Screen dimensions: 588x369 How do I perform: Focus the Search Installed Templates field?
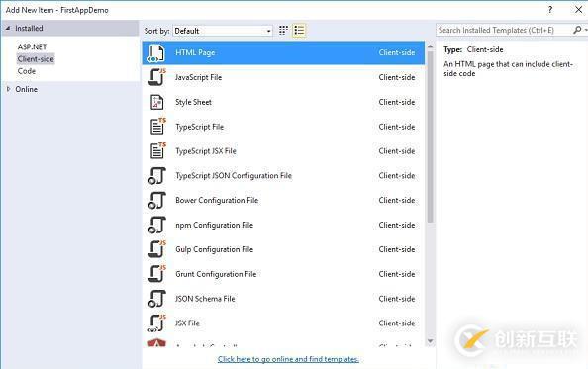pyautogui.click(x=503, y=30)
